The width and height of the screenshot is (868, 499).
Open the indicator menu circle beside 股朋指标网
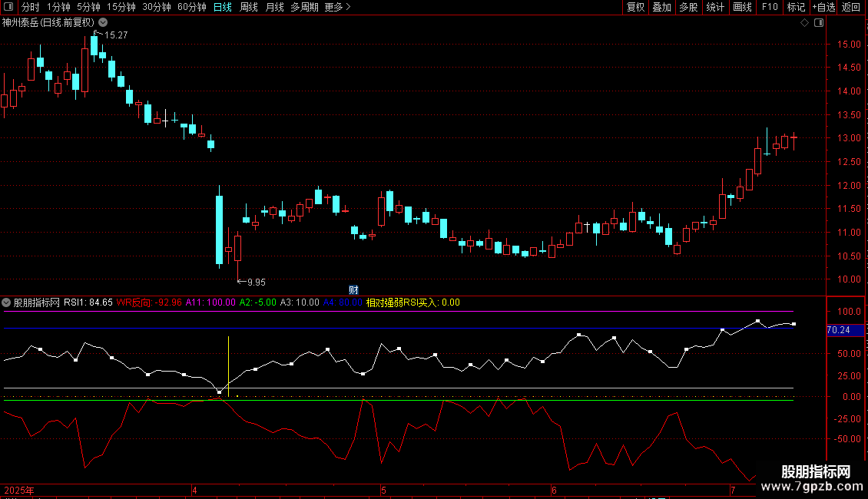click(6, 302)
